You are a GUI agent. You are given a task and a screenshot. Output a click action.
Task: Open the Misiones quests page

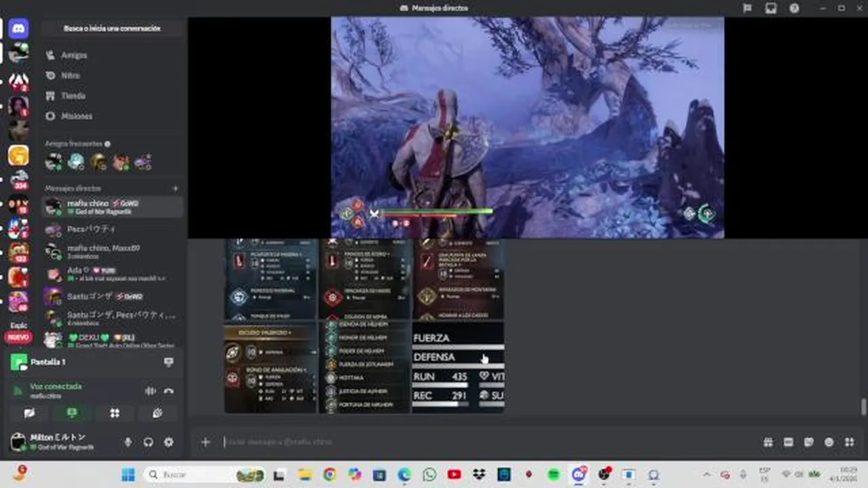click(112, 117)
